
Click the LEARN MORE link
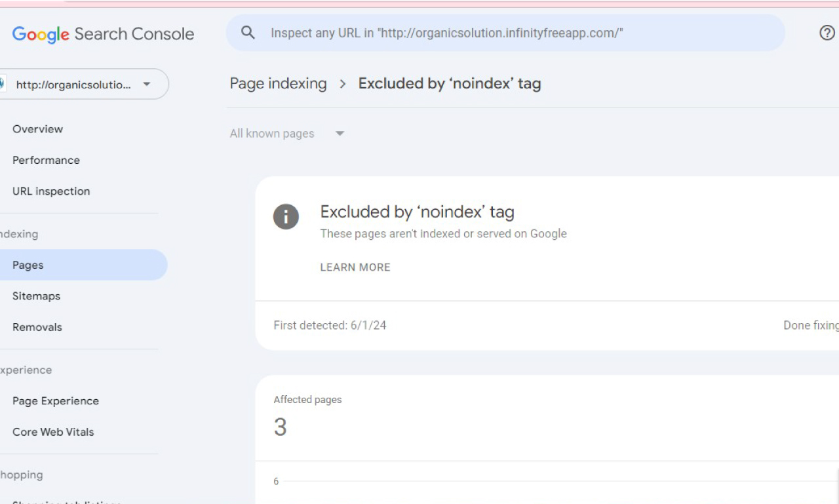pyautogui.click(x=355, y=267)
